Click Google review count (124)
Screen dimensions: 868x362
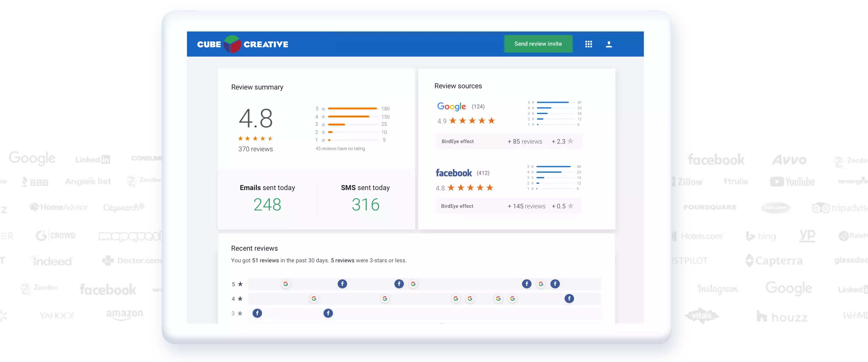point(478,107)
